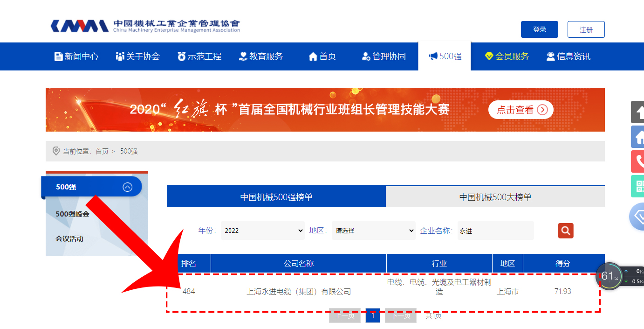Switch to 中国机械500大榜单 tab
This screenshot has height=329, width=644.
point(495,197)
